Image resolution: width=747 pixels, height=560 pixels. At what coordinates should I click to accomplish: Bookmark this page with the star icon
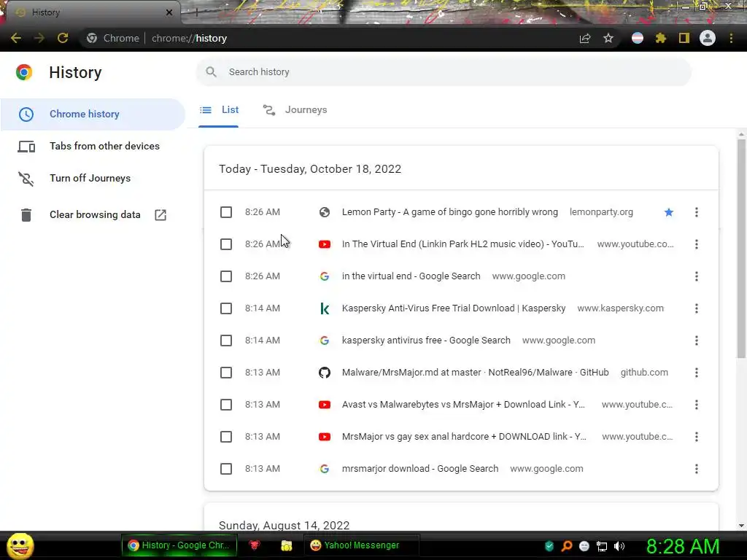[x=608, y=38]
